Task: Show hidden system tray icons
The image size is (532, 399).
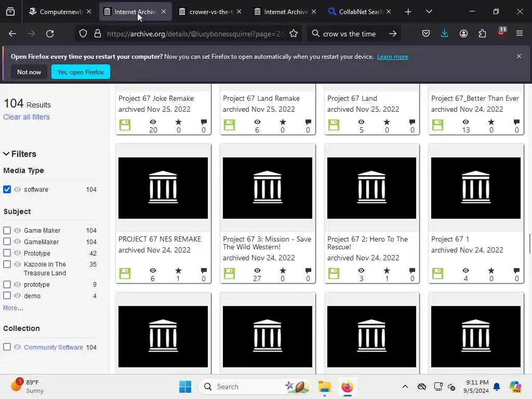Action: (405, 387)
